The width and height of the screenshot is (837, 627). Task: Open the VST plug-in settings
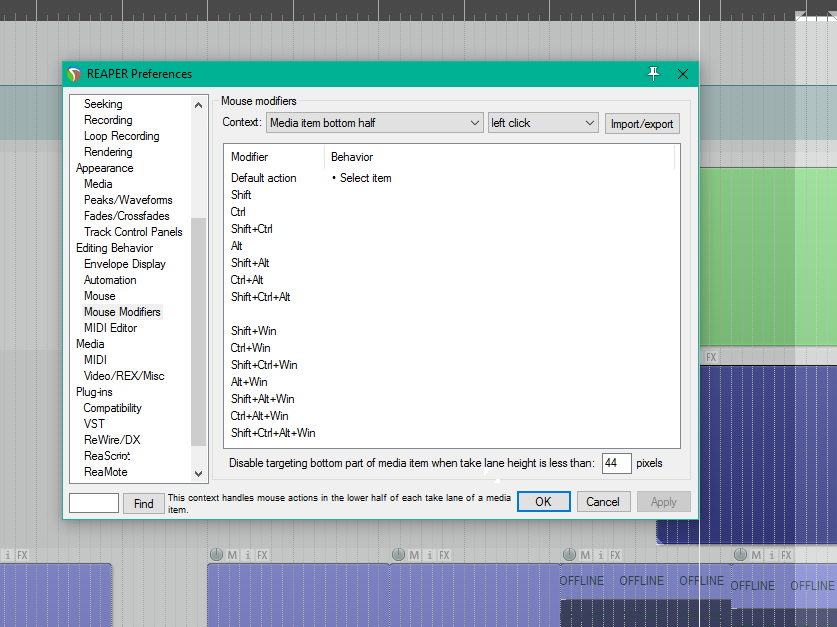(94, 424)
